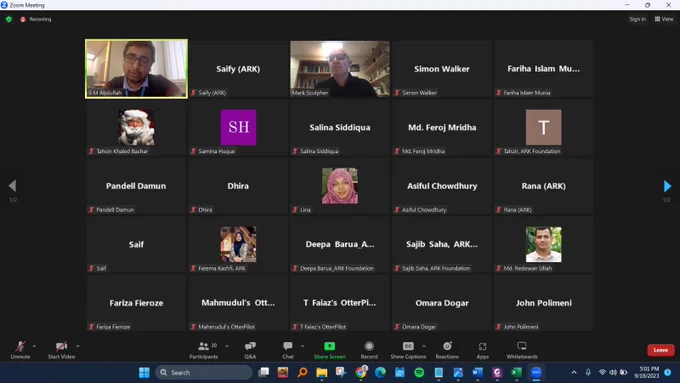The width and height of the screenshot is (680, 383).
Task: Open Spotify from the taskbar
Action: pyautogui.click(x=419, y=373)
